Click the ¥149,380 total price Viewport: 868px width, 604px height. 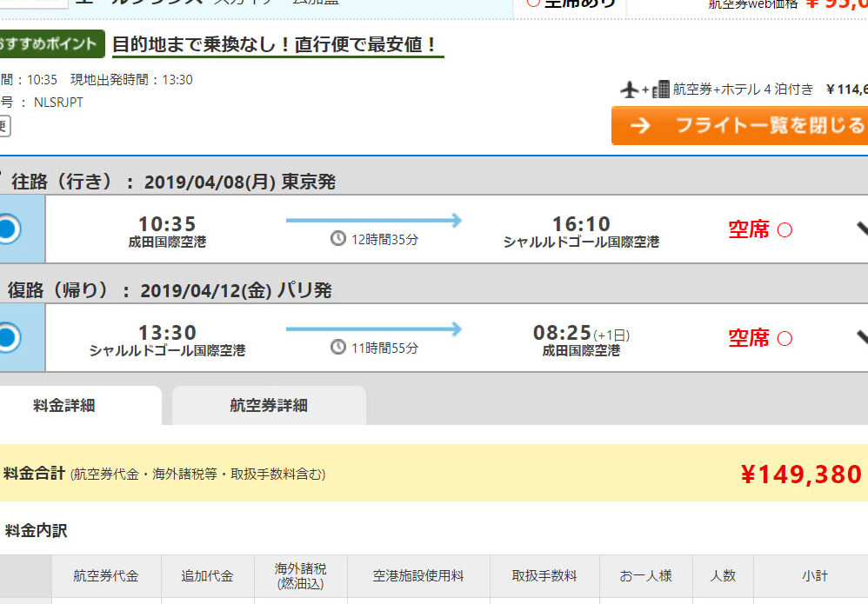(800, 474)
